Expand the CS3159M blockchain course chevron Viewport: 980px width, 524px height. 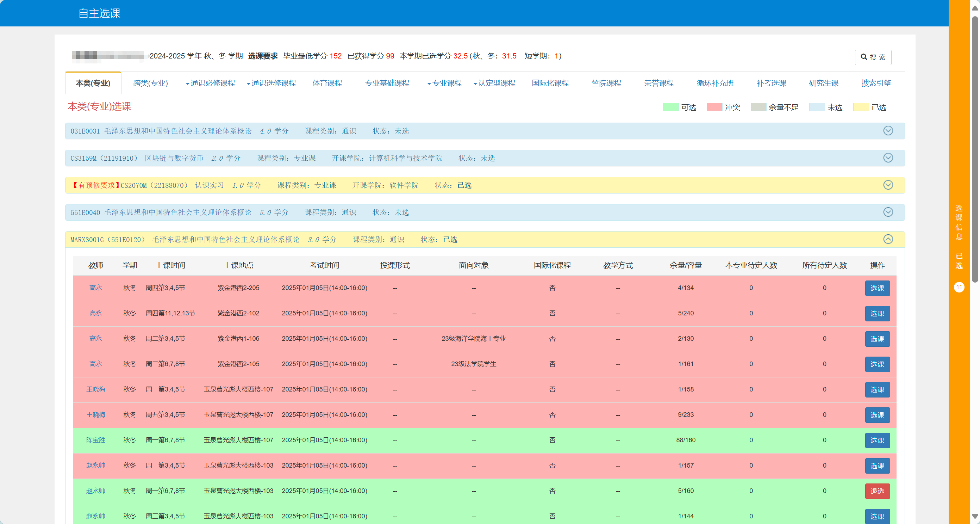coord(888,158)
